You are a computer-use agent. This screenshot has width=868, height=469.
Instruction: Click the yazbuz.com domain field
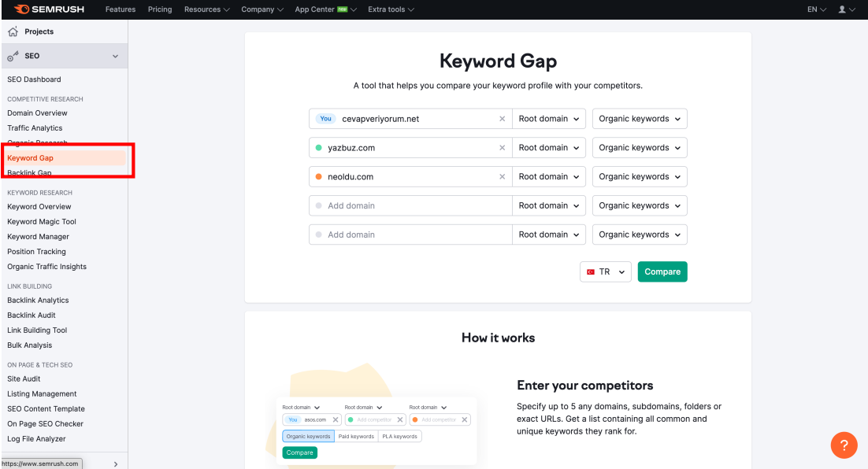click(410, 148)
